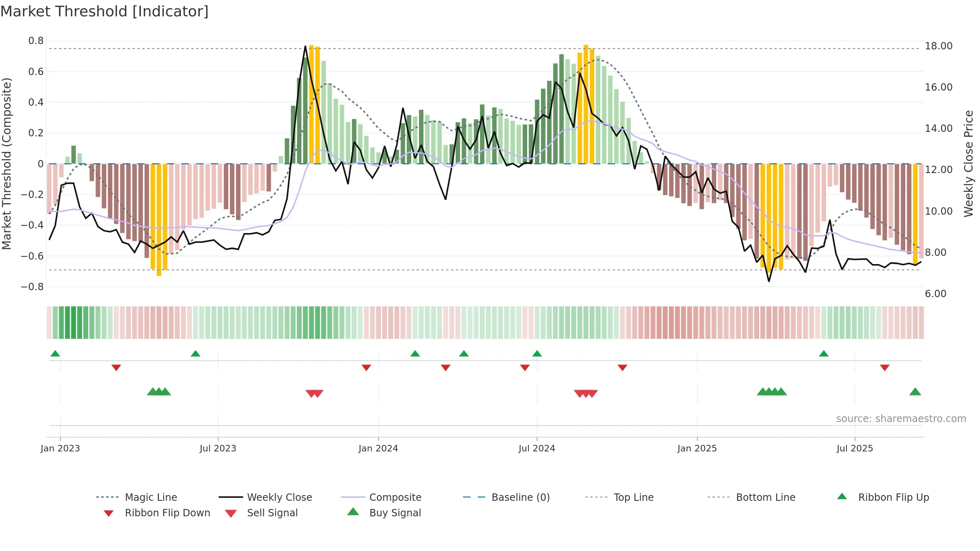
Task: Select the ribbon flip down marker in June 2024
Action: (525, 368)
